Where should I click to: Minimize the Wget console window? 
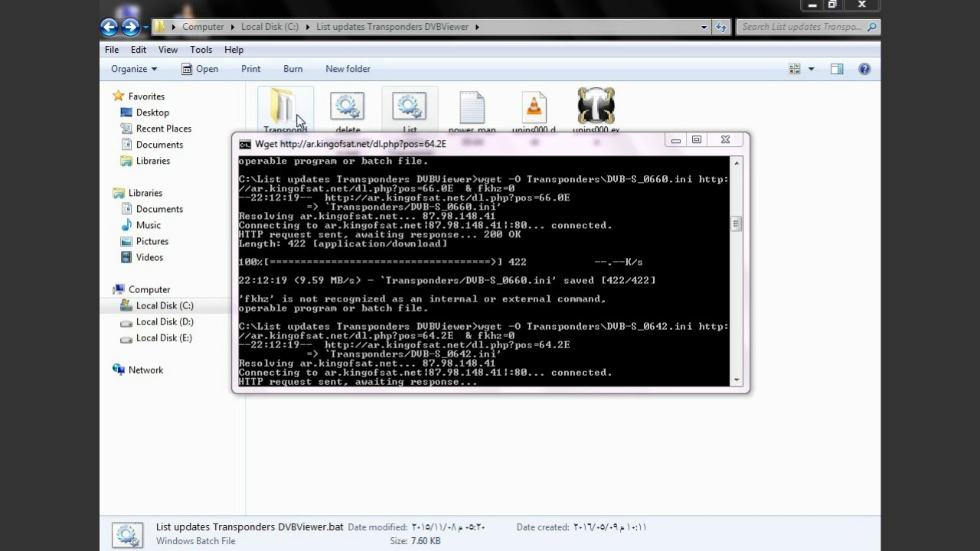click(675, 140)
